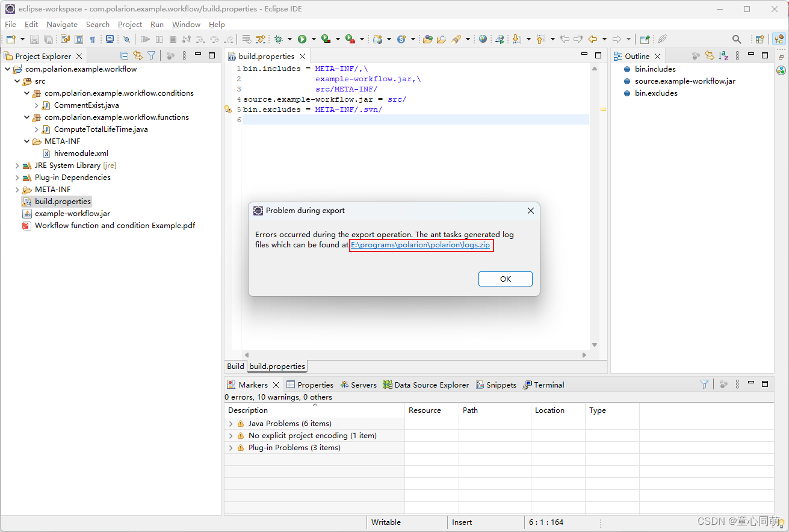Switch to the Build editor page tab
The height and width of the screenshot is (532, 789).
coord(235,366)
